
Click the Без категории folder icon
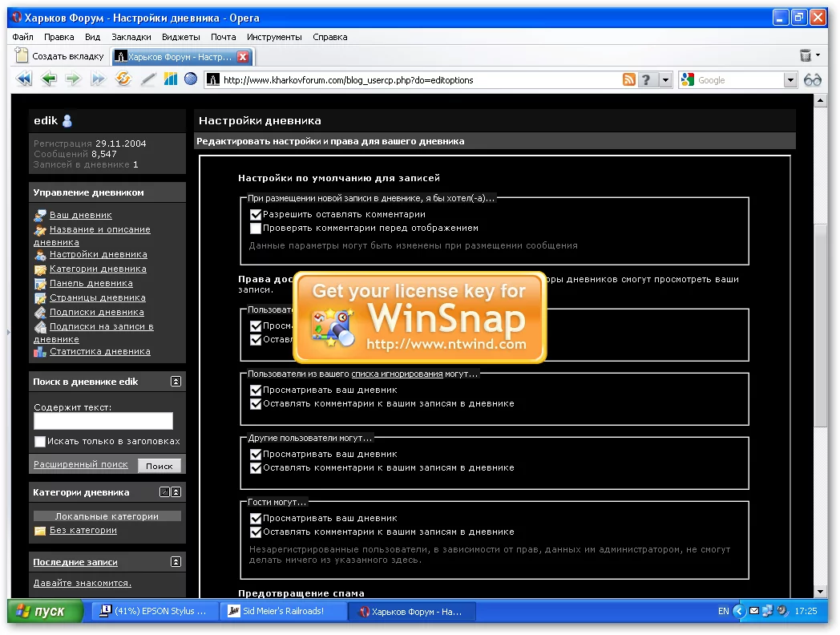point(39,531)
